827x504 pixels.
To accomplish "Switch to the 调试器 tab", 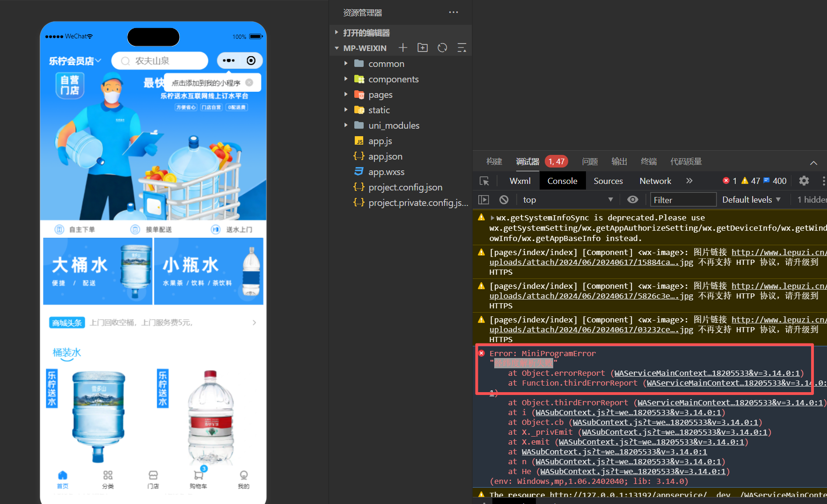I will (x=527, y=161).
